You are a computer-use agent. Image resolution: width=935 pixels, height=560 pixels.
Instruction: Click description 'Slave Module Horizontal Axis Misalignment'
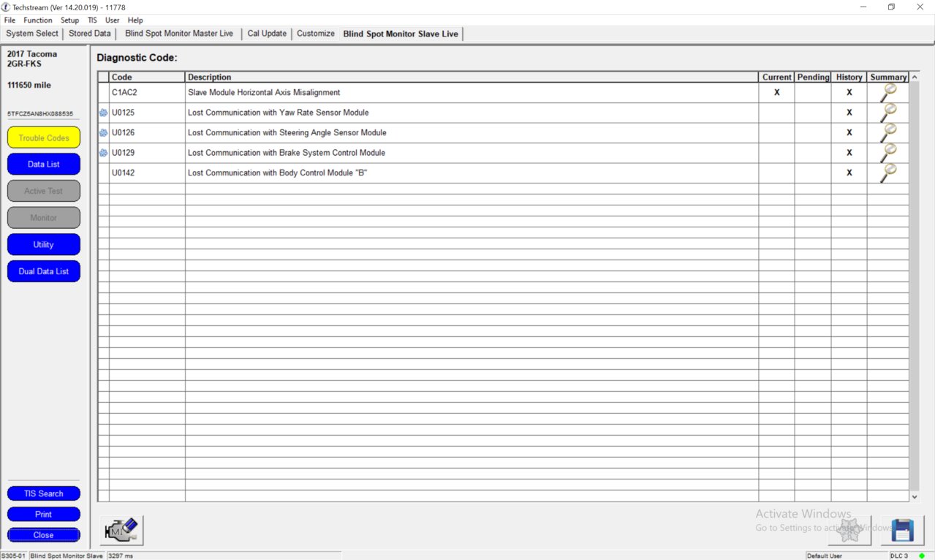click(x=264, y=93)
